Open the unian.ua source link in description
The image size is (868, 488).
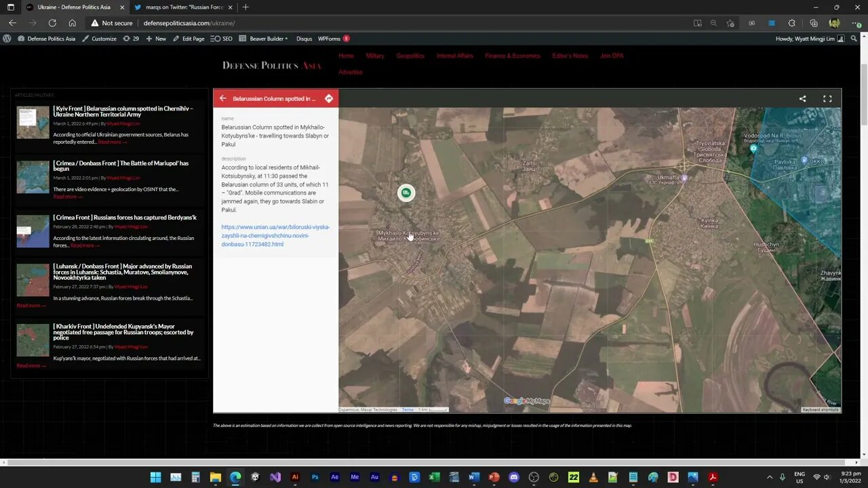pos(275,235)
